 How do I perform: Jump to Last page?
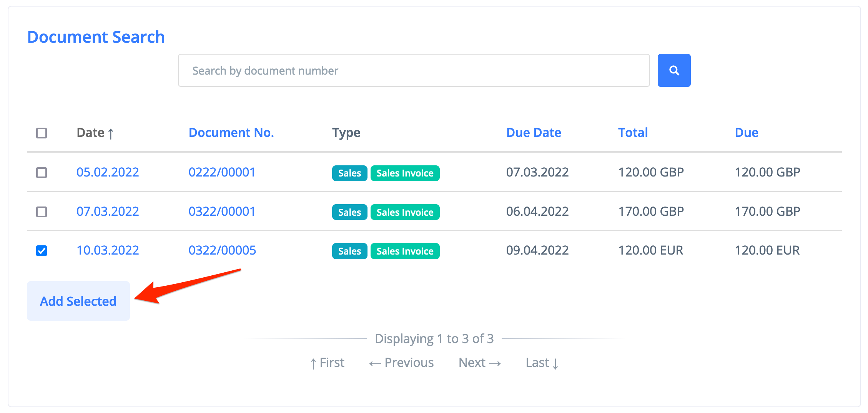click(542, 363)
